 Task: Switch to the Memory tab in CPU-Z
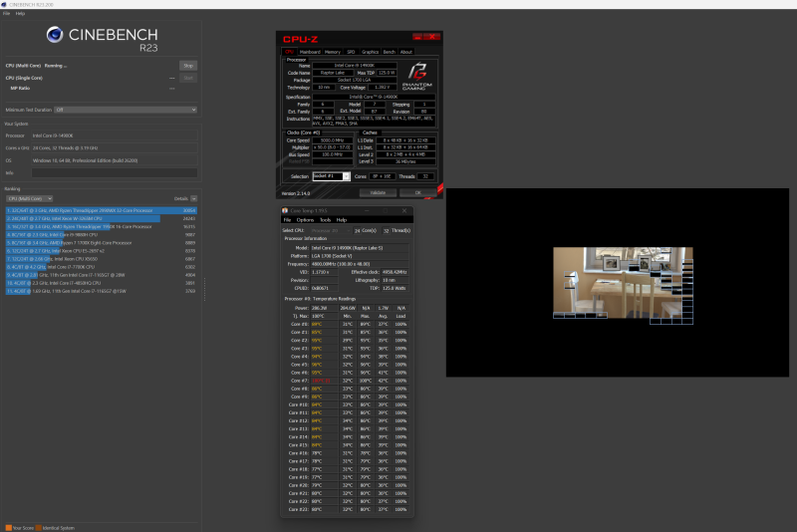332,51
